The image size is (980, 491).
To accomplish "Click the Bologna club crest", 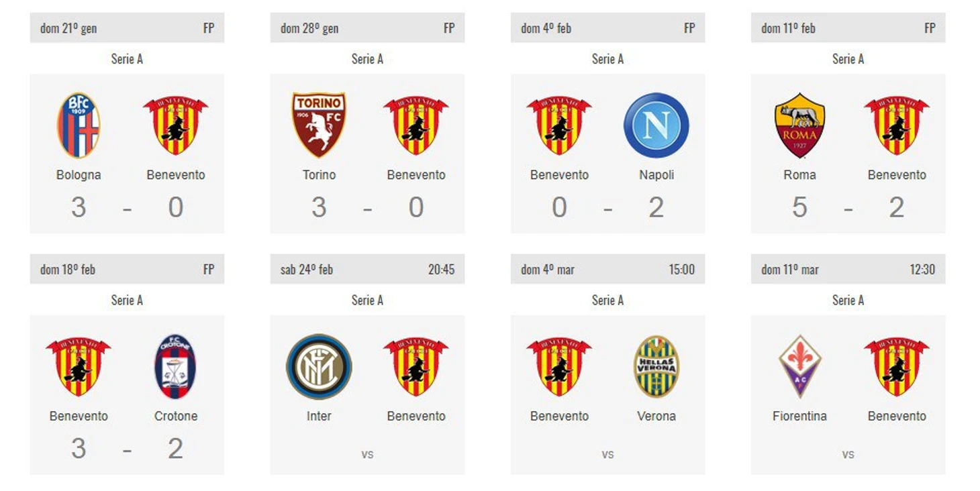I will [x=79, y=125].
